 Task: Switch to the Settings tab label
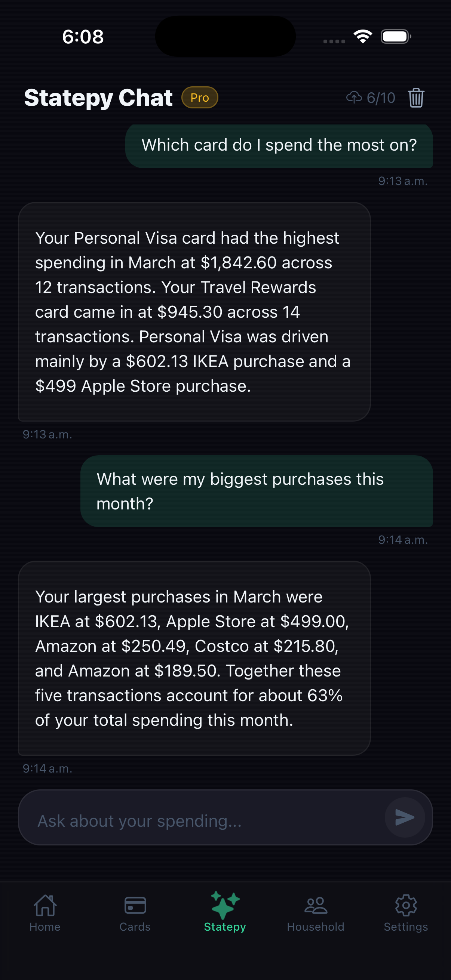pos(406,927)
